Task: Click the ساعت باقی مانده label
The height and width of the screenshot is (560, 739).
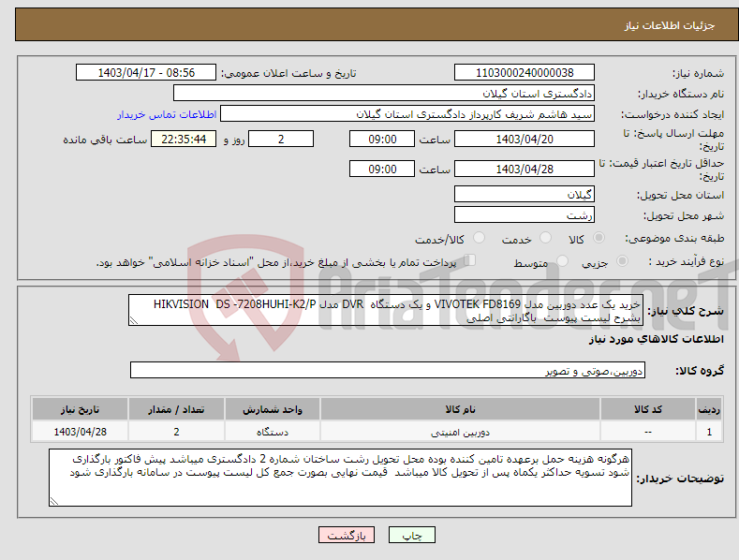Action: [x=105, y=140]
